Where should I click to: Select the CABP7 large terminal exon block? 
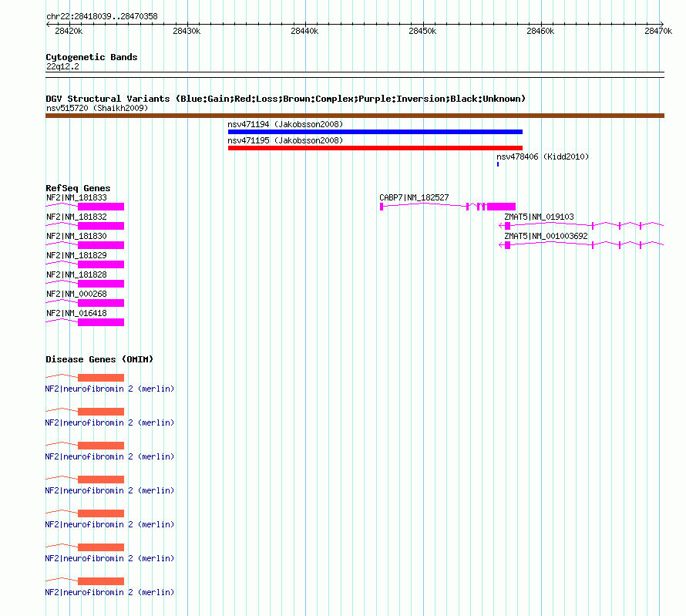[x=501, y=207]
